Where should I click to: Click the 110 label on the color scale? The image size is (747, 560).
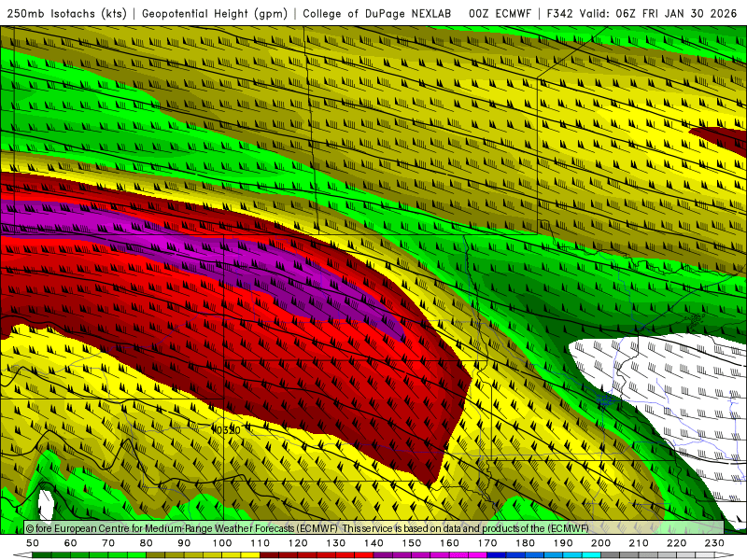pyautogui.click(x=261, y=543)
